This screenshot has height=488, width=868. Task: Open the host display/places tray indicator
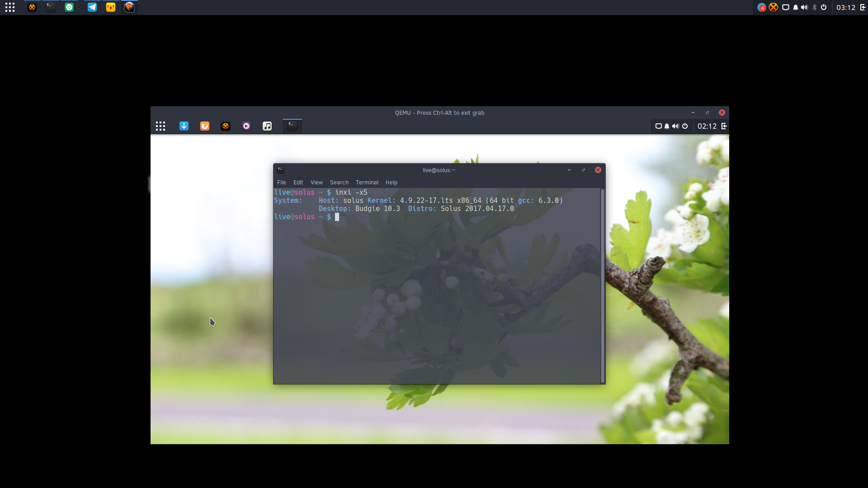(x=786, y=7)
